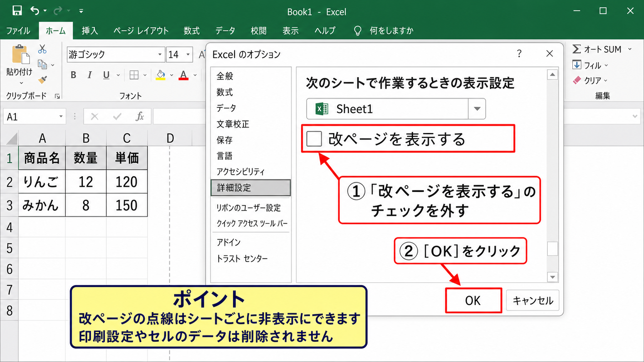Screen dimensions: 644x362
Task: Open Quick Access Toolbar customize arrow
Action: (x=81, y=11)
